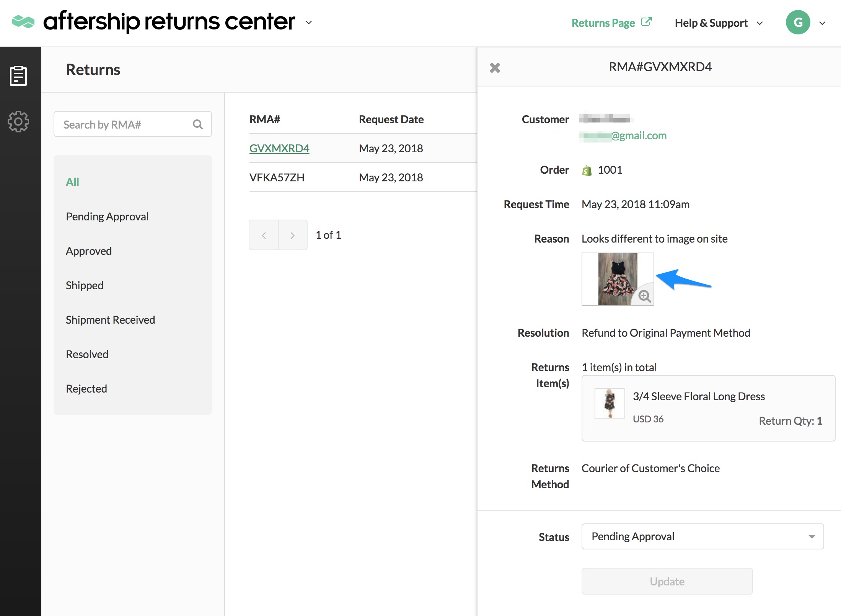The height and width of the screenshot is (616, 841).
Task: Click the search magnifier icon
Action: (198, 124)
